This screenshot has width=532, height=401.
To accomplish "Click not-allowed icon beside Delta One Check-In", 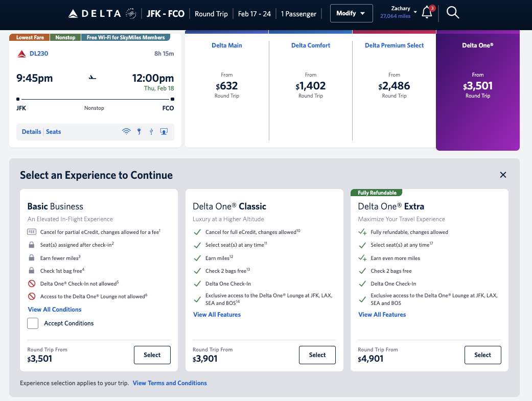I will (x=32, y=284).
